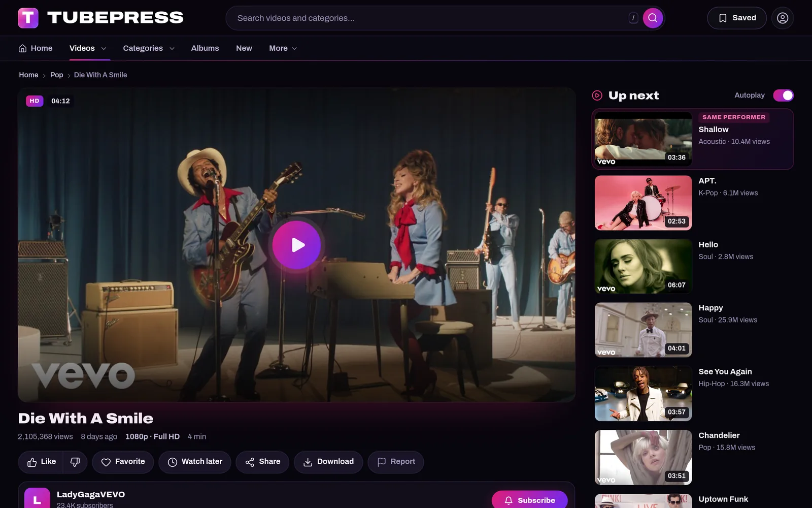Open the APT. video thumbnail
This screenshot has width=812, height=508.
tap(643, 203)
